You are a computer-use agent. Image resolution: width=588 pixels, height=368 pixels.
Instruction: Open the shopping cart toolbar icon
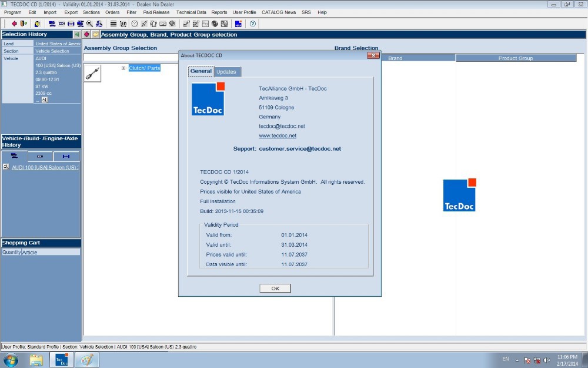click(x=123, y=24)
